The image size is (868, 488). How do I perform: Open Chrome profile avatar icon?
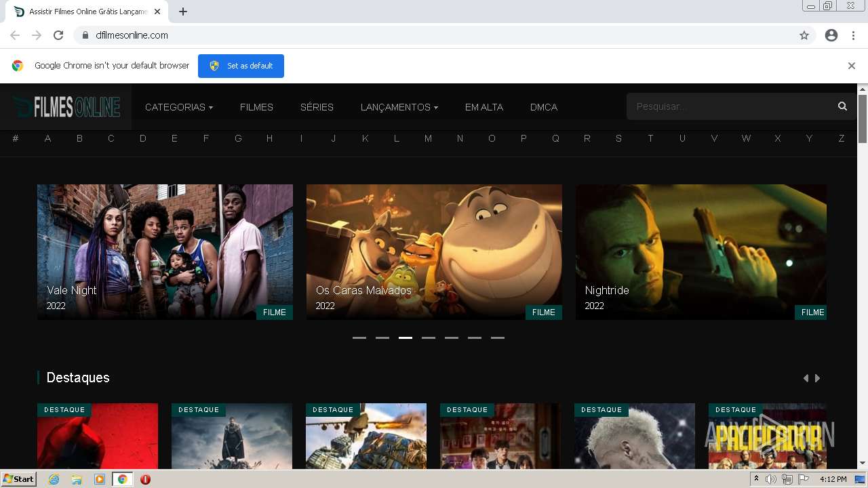pyautogui.click(x=831, y=35)
